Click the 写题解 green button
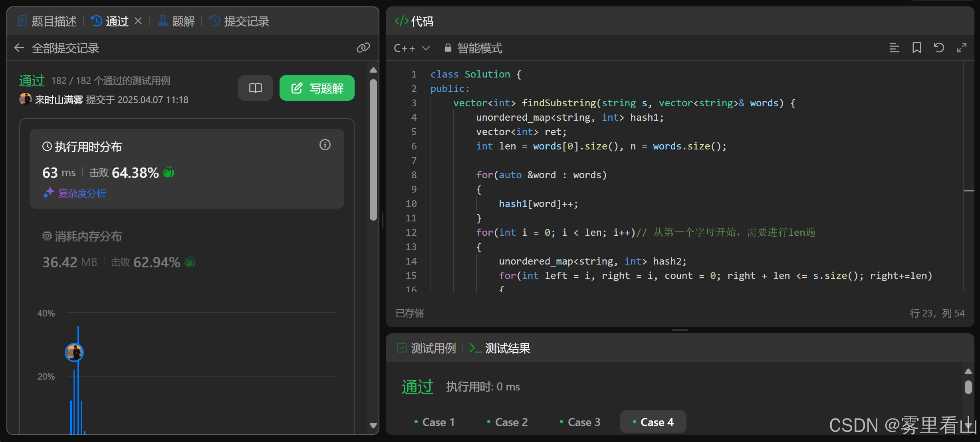This screenshot has height=442, width=980. (317, 88)
